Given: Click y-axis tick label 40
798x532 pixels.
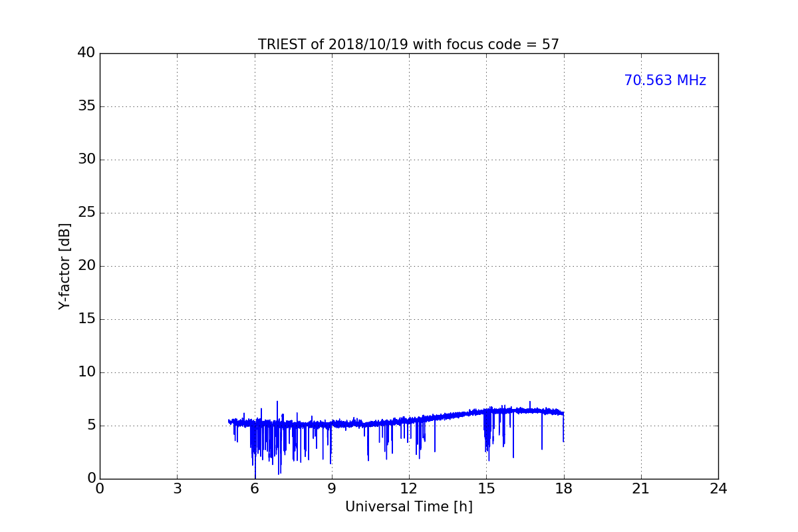Looking at the screenshot, I should coord(86,53).
